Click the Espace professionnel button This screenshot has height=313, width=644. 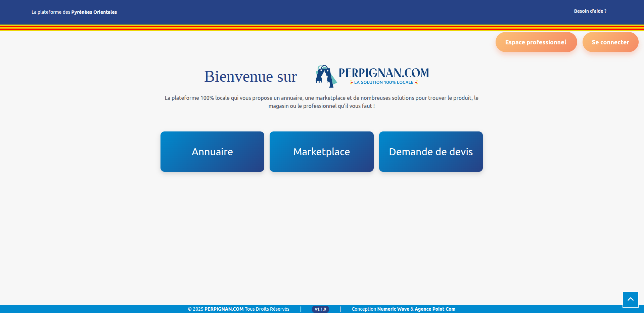536,42
